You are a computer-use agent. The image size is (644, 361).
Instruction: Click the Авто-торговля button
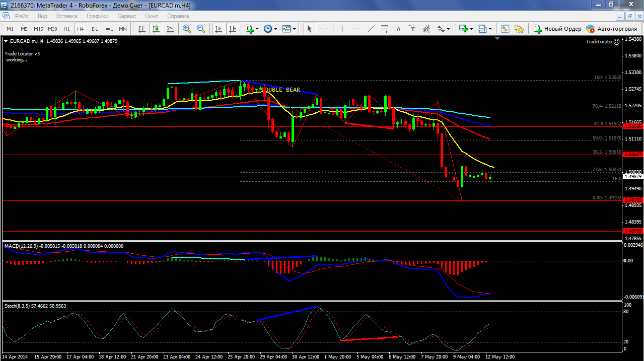tap(612, 29)
